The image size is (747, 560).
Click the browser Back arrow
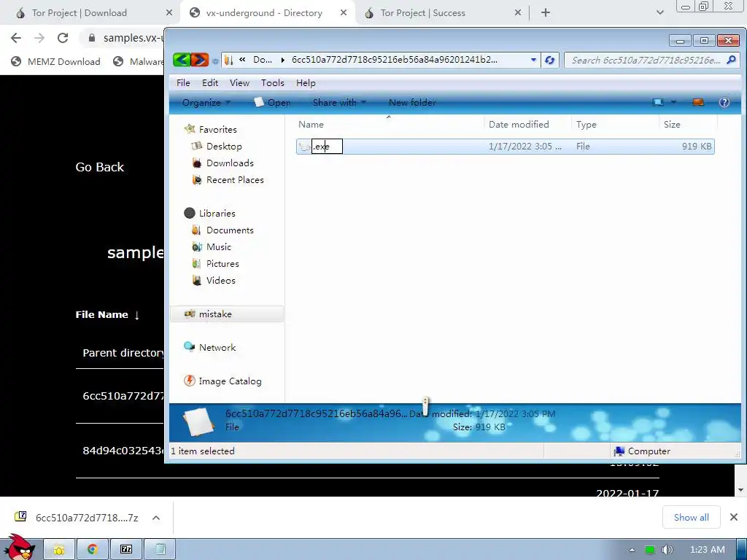pyautogui.click(x=16, y=38)
